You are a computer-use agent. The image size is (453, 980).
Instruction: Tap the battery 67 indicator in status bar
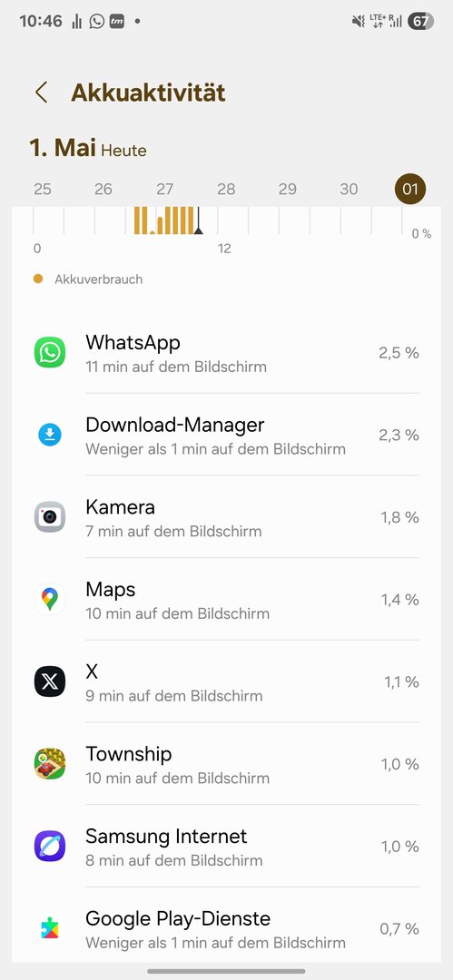421,21
